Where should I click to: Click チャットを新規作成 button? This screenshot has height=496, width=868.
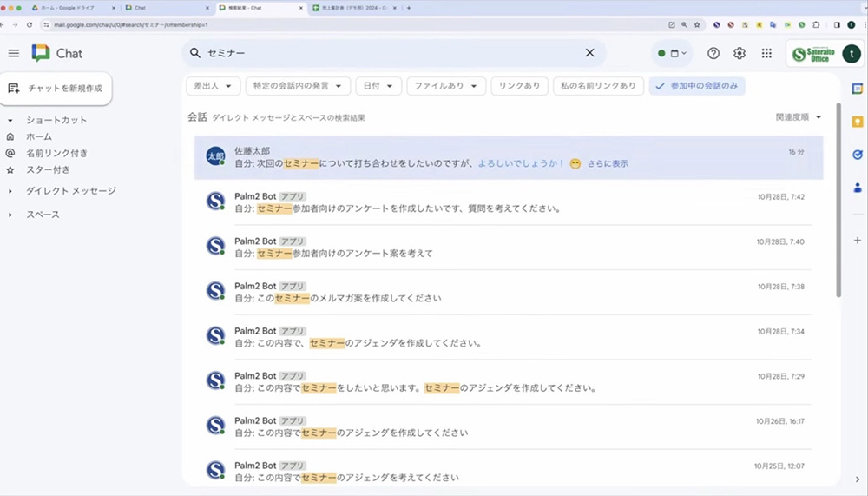56,88
